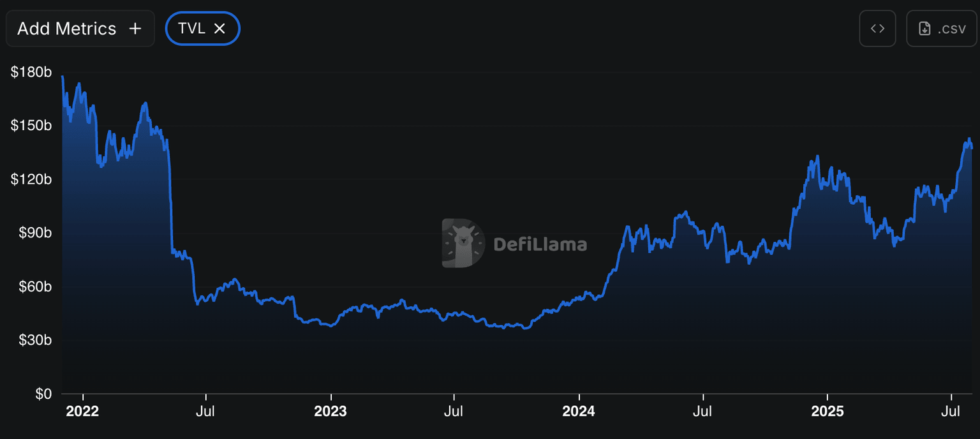Click the TVL label in the metric chip

point(191,29)
